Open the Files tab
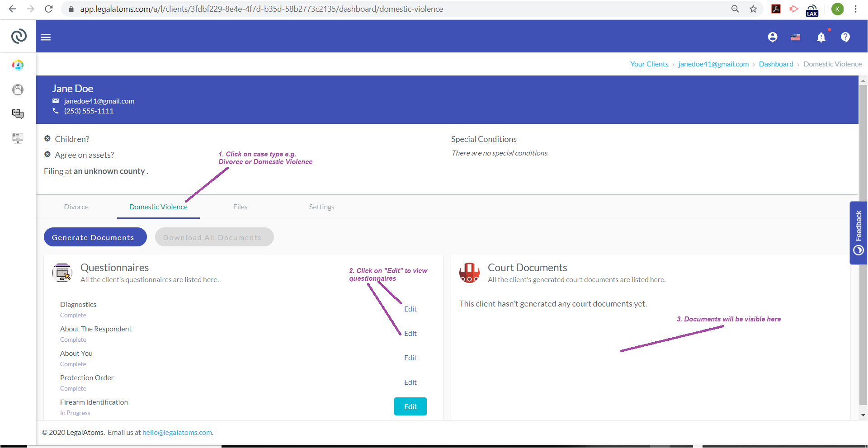The width and height of the screenshot is (868, 448). point(241,207)
